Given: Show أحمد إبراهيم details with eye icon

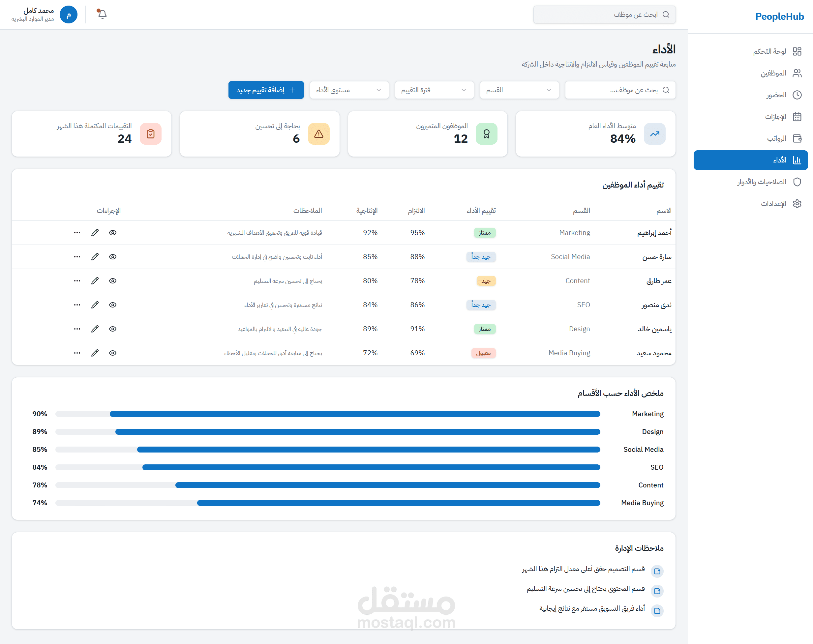Looking at the screenshot, I should (113, 233).
